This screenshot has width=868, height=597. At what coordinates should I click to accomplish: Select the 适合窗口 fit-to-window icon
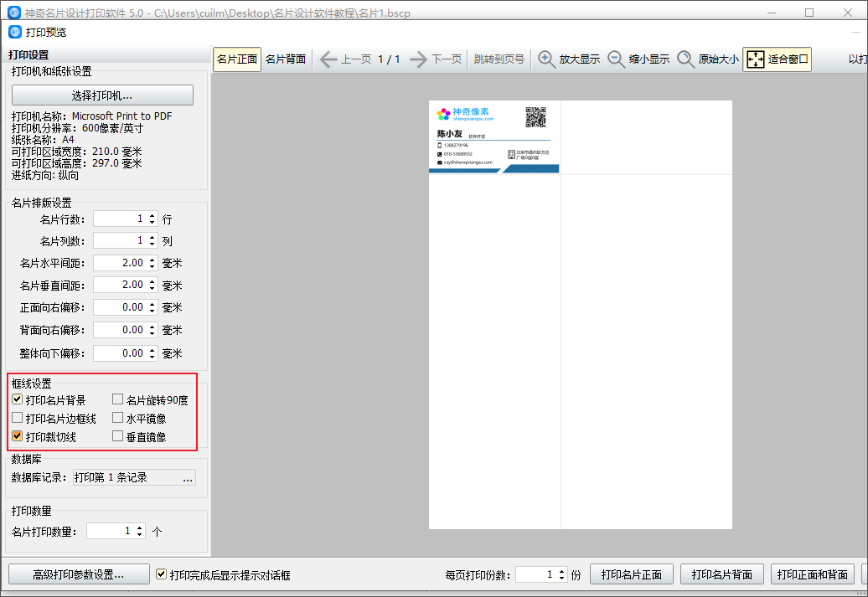(755, 59)
